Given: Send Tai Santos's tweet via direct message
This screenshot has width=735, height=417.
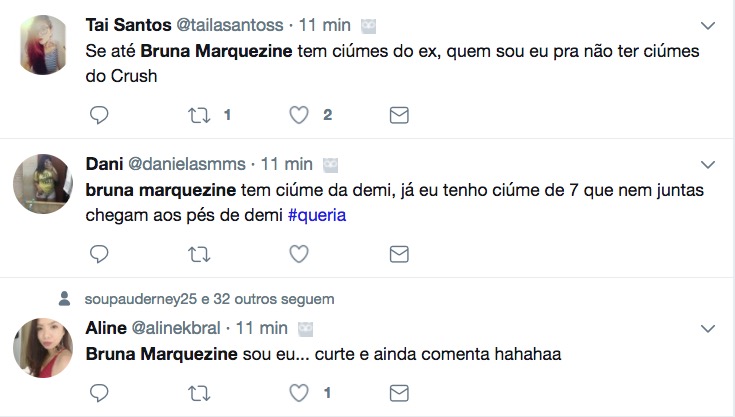Looking at the screenshot, I should point(398,115).
